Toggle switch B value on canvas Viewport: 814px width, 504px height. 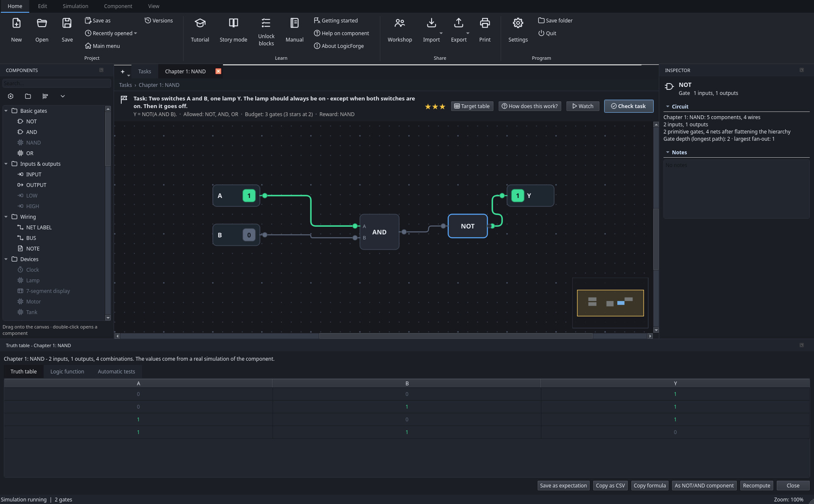point(249,235)
